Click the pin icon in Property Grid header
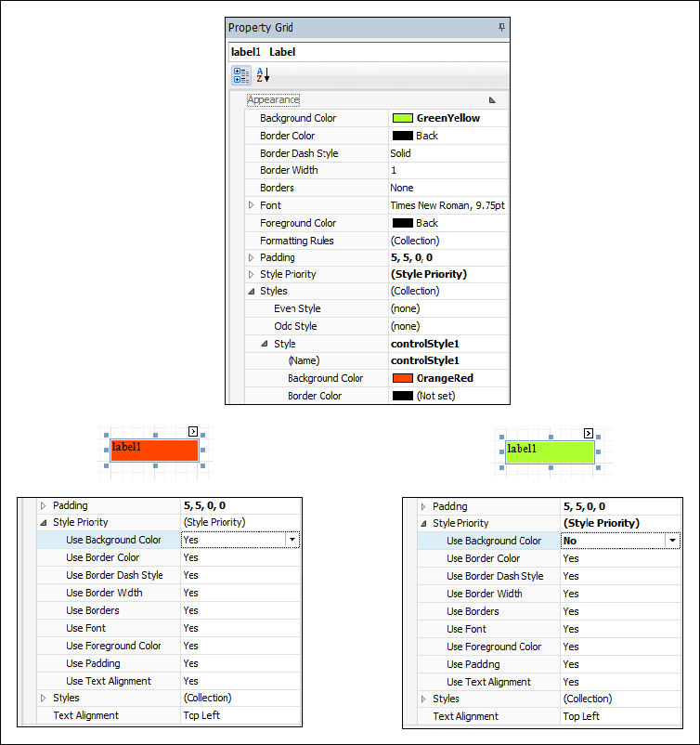 click(x=501, y=27)
